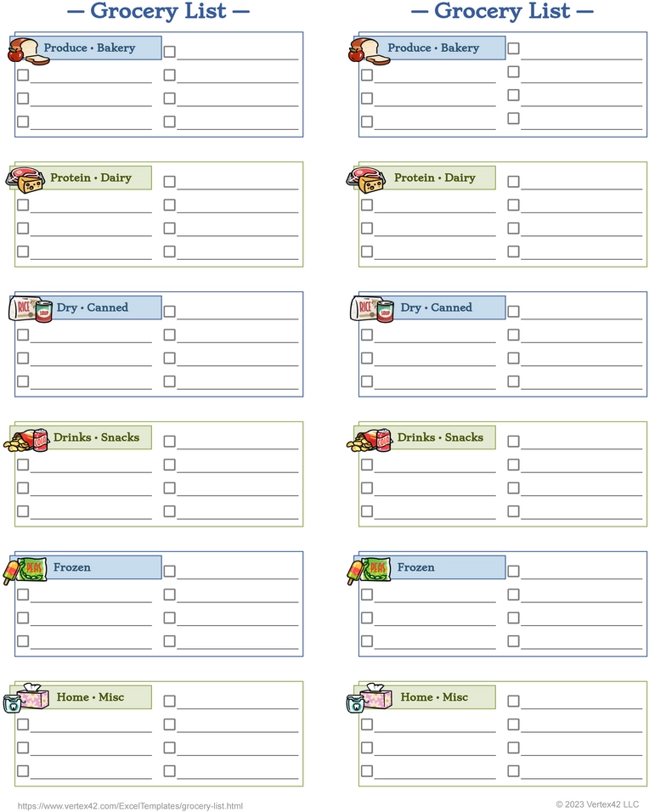Click the chips and cola icon in left list
The image size is (649, 812).
(25, 440)
